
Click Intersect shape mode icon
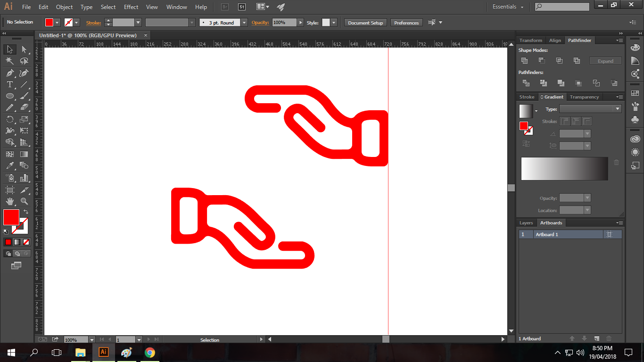pos(559,61)
